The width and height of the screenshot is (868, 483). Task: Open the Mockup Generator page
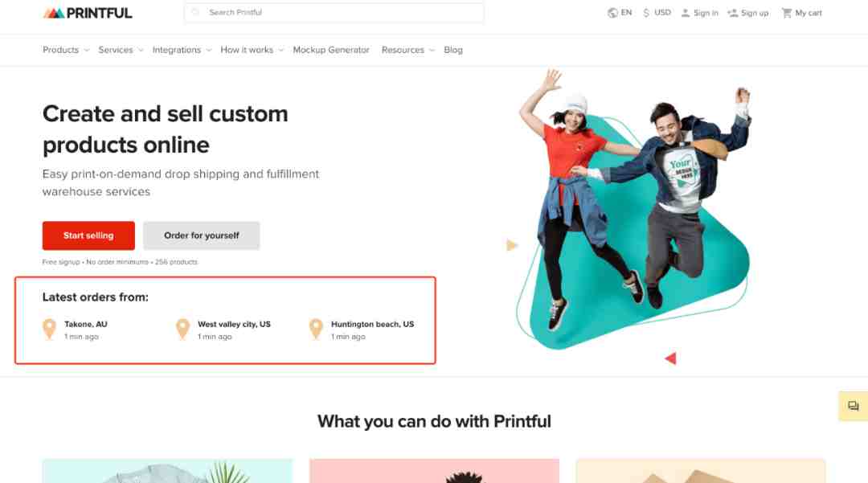coord(331,50)
